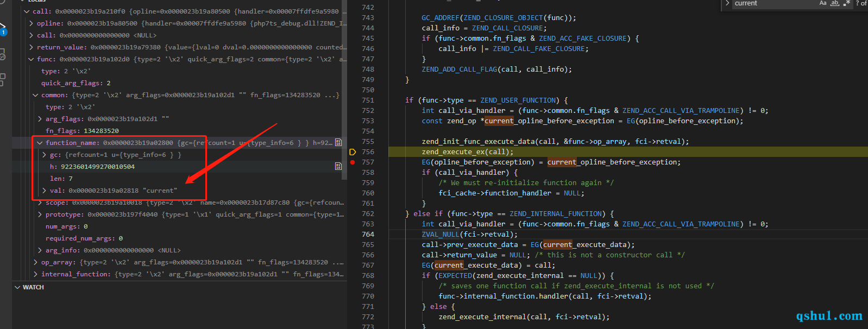The width and height of the screenshot is (868, 329).
Task: Expand internal_function variable node
Action: 35,274
